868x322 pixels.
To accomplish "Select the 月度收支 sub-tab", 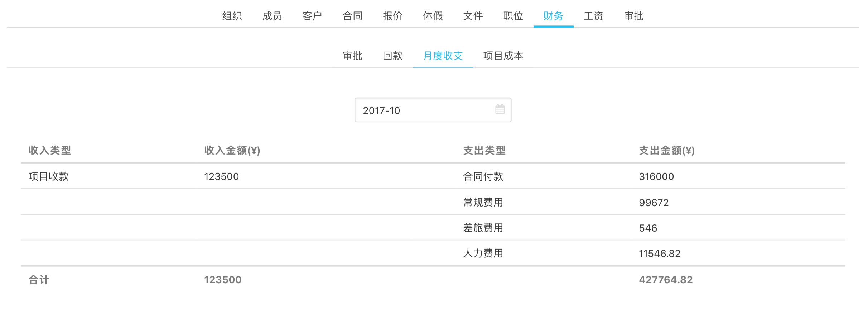I will 443,56.
